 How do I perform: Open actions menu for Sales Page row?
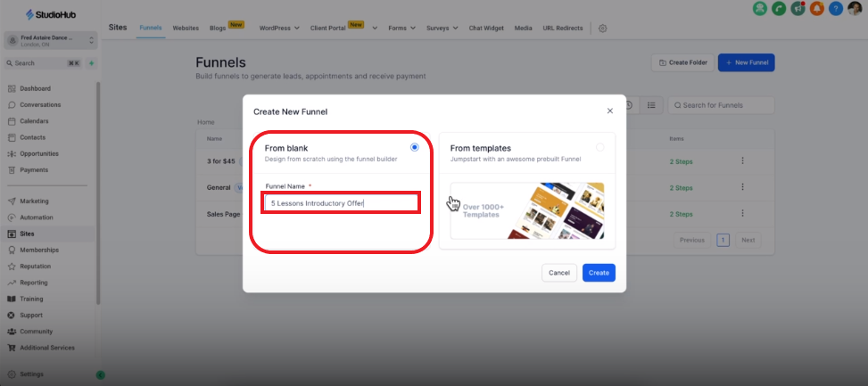point(742,213)
